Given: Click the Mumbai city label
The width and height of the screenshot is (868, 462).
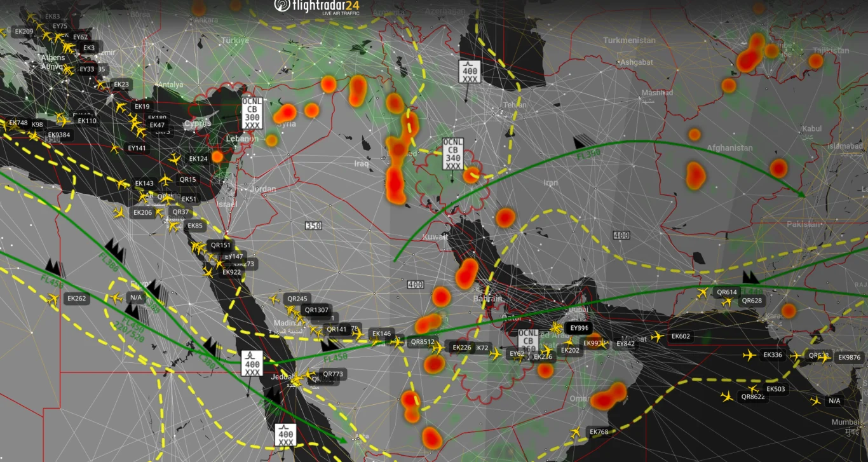Looking at the screenshot, I should click(847, 423).
